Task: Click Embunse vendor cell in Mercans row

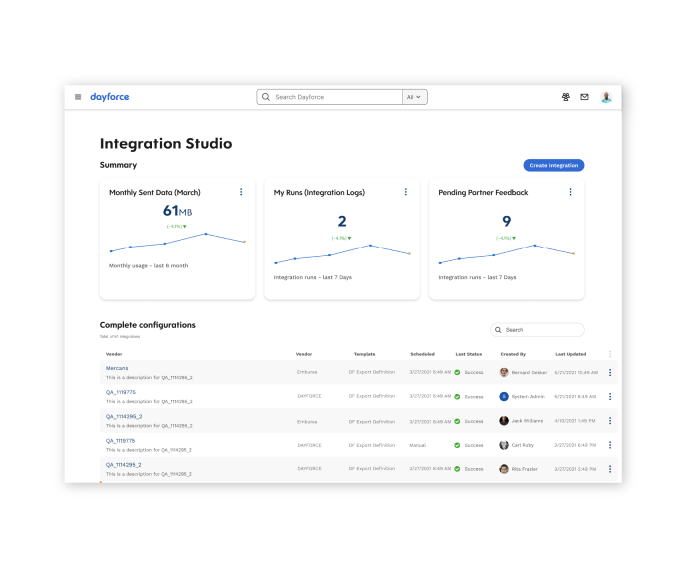Action: click(x=307, y=372)
